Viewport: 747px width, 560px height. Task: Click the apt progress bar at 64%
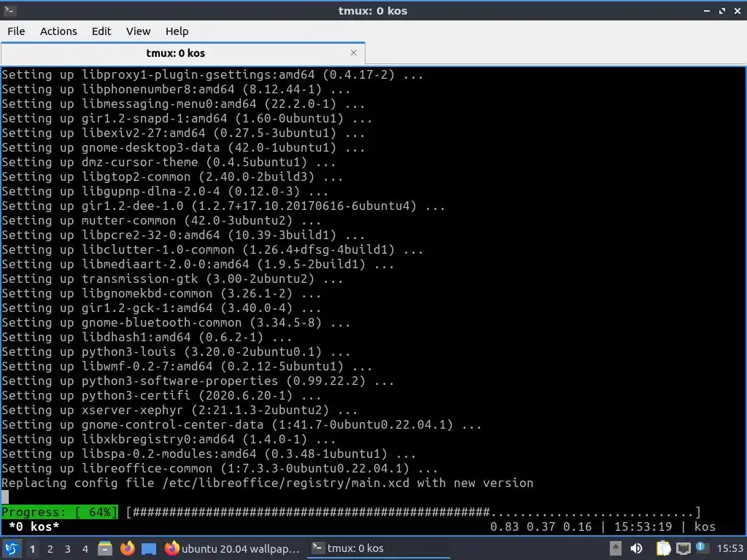(x=351, y=513)
